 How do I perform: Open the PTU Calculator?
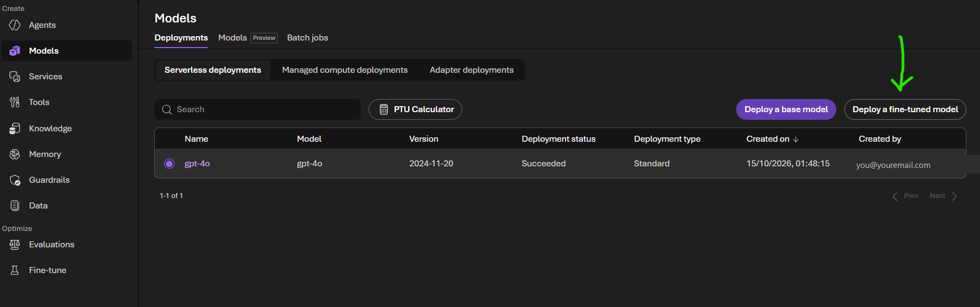coord(415,109)
